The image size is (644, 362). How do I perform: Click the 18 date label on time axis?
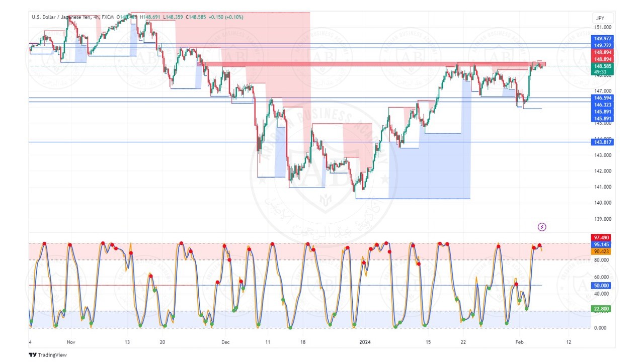pos(302,342)
